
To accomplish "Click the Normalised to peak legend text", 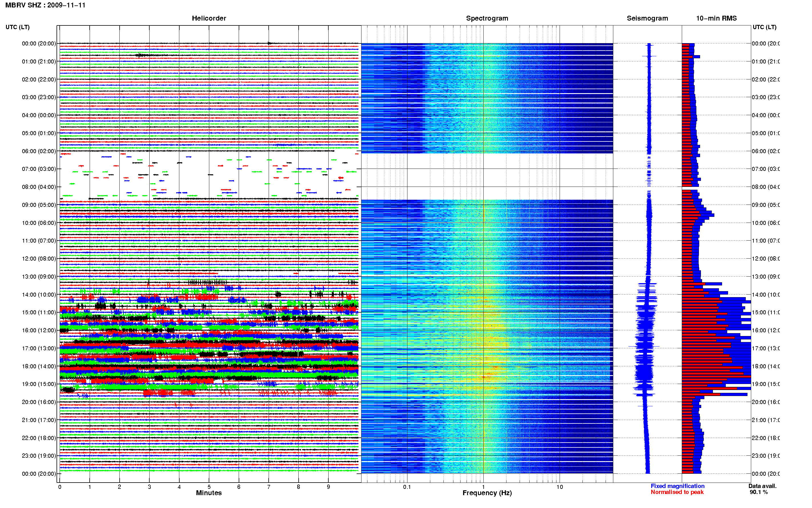I will click(x=677, y=492).
